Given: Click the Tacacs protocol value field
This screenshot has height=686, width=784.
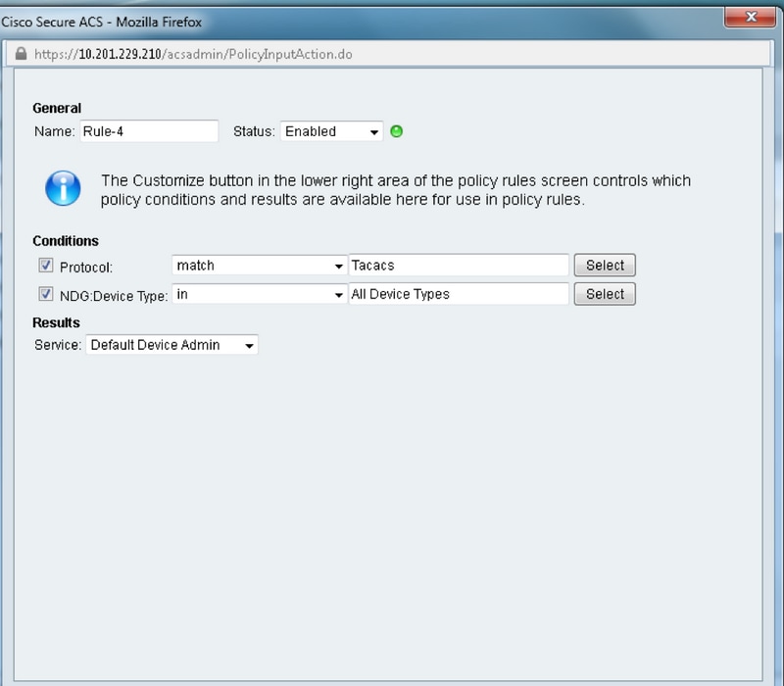Looking at the screenshot, I should (459, 265).
